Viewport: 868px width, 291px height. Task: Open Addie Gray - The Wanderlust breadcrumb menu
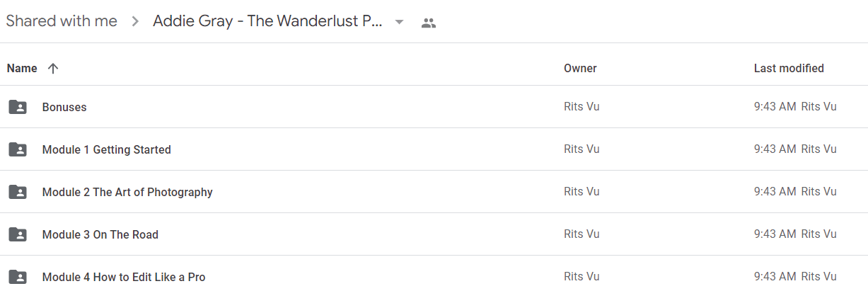tap(268, 22)
